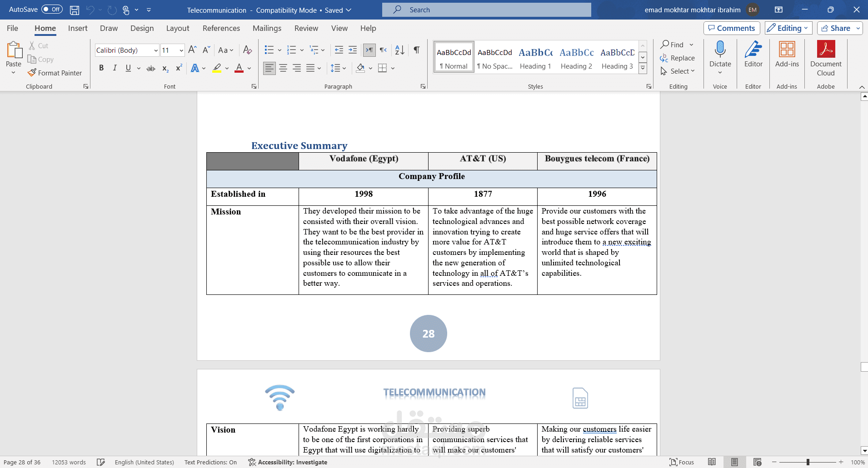Click Replace in Editing group
Screen dimensions: 868x468
(678, 58)
